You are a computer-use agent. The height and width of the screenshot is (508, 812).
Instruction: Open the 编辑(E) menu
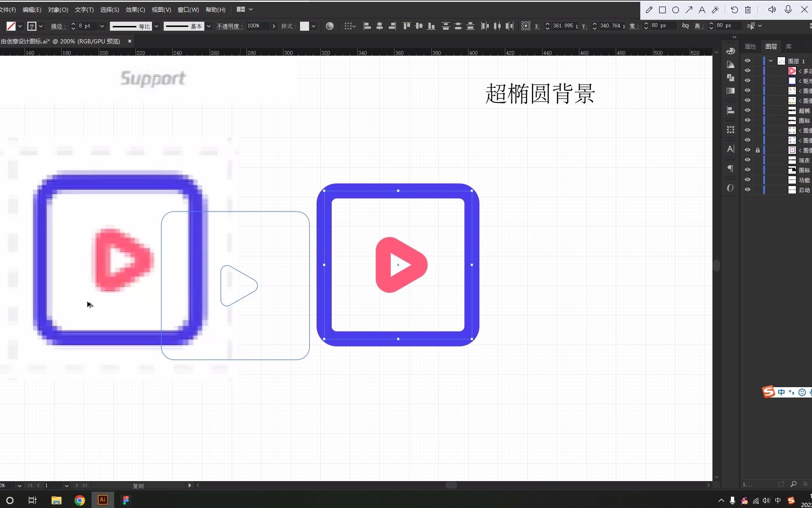[x=32, y=9]
